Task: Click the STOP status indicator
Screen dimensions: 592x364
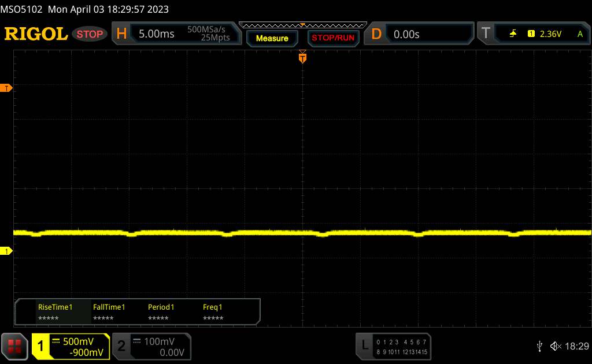Action: [x=90, y=34]
